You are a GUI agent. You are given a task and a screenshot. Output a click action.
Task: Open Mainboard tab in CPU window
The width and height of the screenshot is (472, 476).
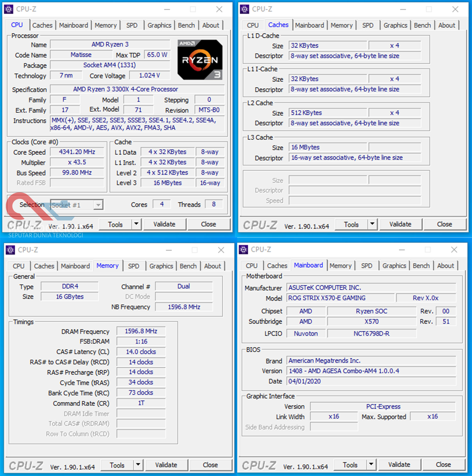[73, 25]
